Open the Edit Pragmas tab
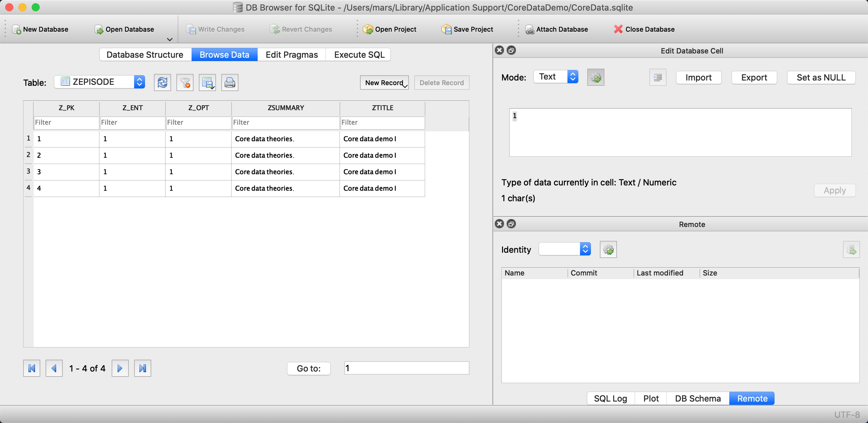The width and height of the screenshot is (868, 423). point(292,54)
